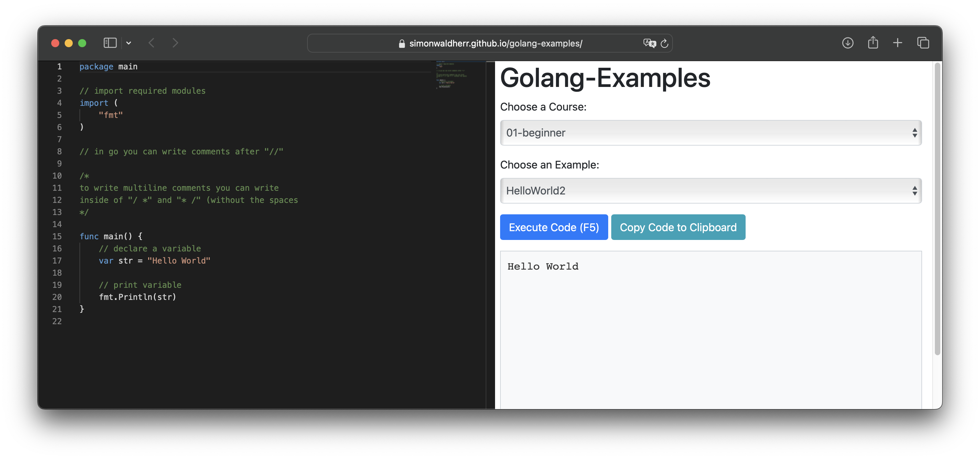The height and width of the screenshot is (459, 980).
Task: Click the 'import (' line in editor
Action: [99, 103]
